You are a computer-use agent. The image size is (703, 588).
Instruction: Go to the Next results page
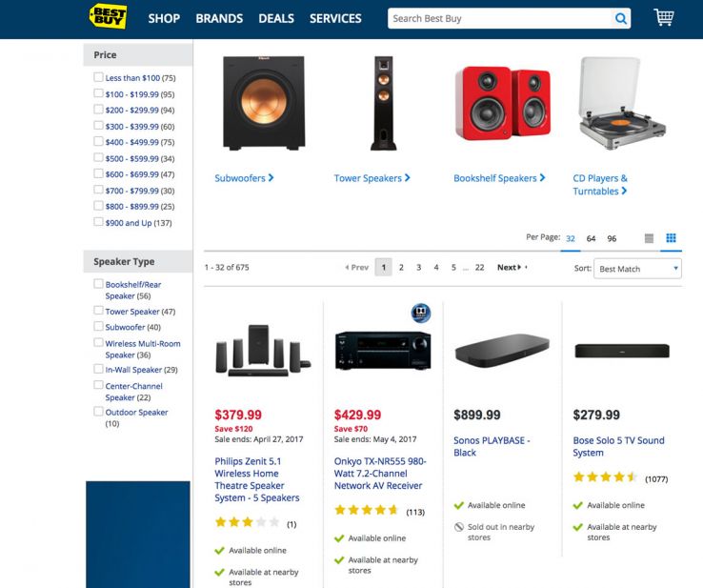[512, 267]
